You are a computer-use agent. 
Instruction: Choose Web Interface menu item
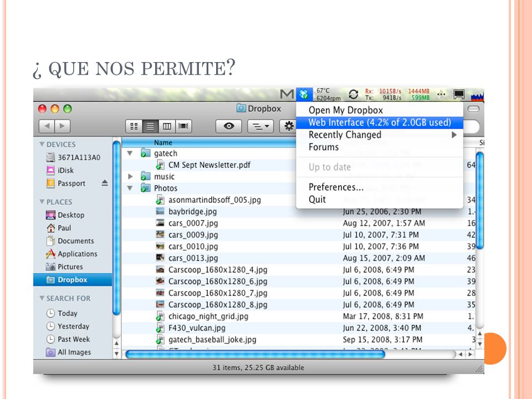380,122
